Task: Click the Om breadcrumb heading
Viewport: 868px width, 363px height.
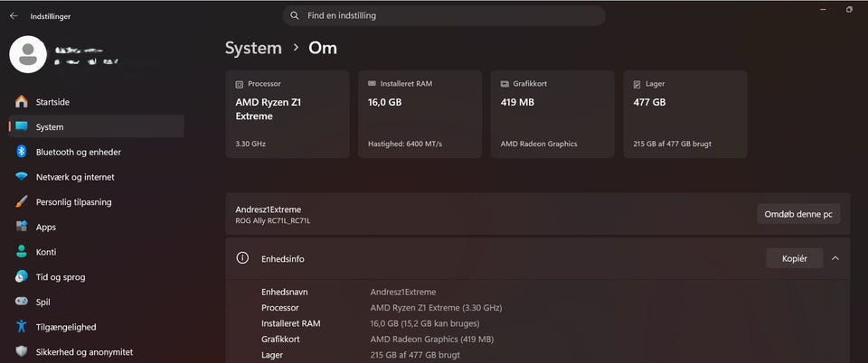Action: pos(323,48)
